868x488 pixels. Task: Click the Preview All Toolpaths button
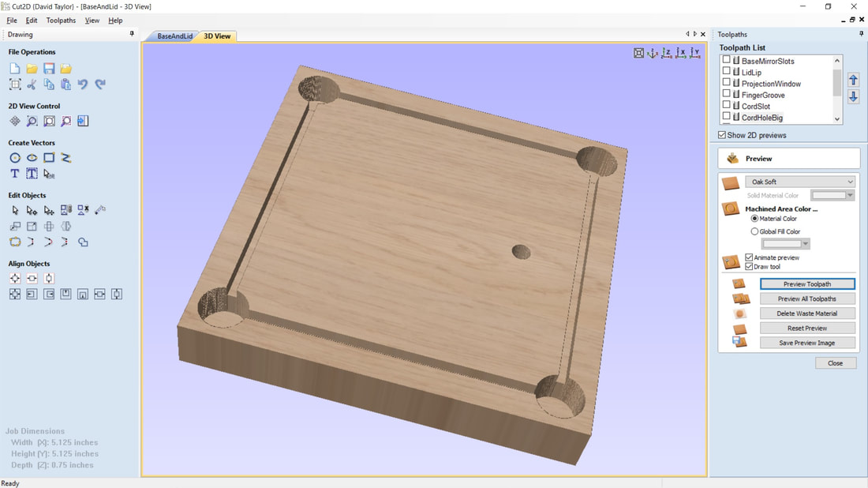click(x=806, y=298)
